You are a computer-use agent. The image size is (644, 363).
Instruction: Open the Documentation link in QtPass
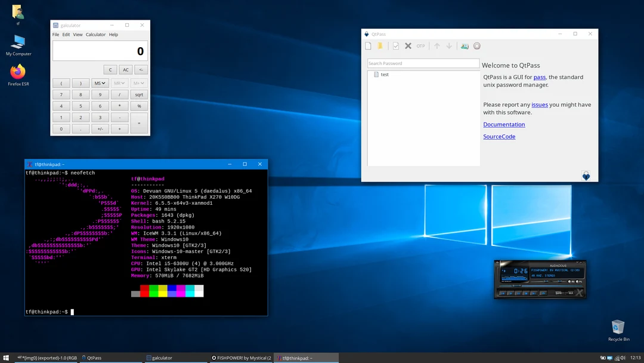(504, 124)
